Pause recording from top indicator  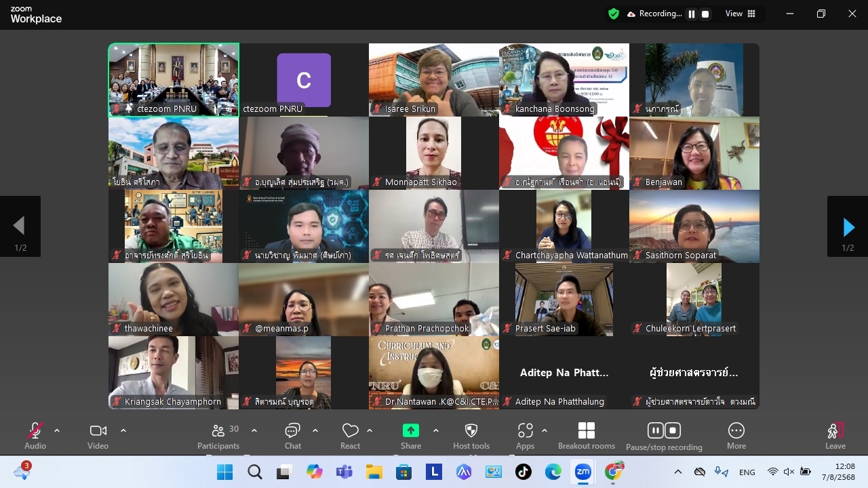click(x=692, y=14)
